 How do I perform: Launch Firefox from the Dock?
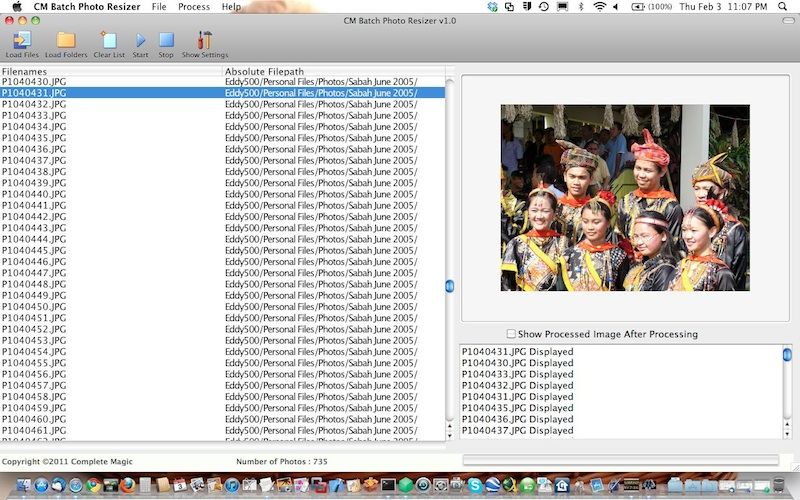pyautogui.click(x=128, y=485)
